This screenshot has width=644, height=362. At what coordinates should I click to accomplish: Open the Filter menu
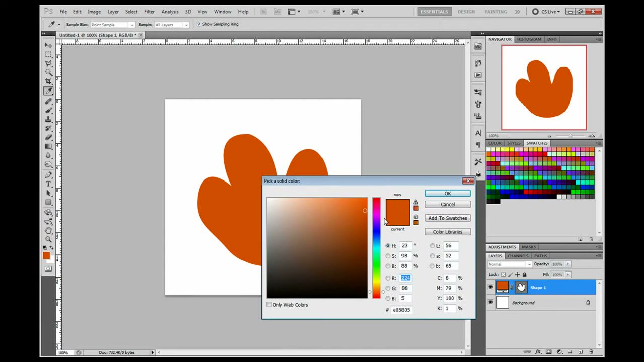pyautogui.click(x=149, y=12)
